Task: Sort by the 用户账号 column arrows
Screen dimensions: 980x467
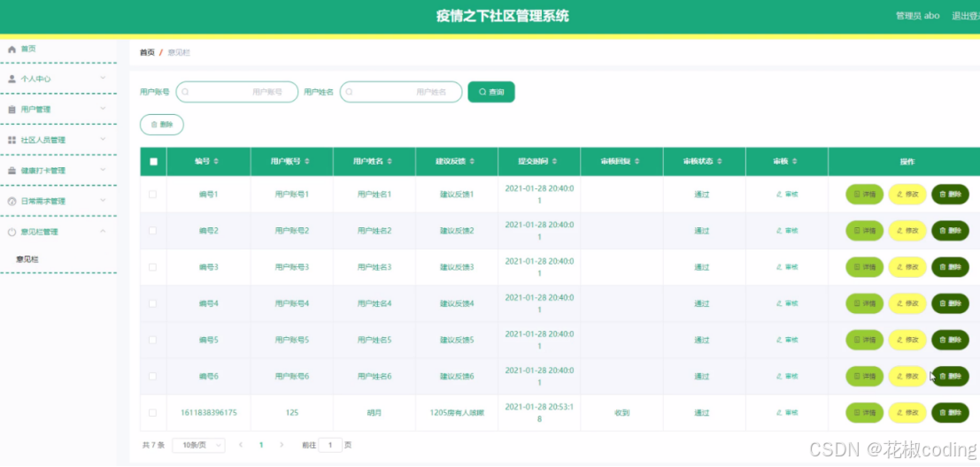Action: point(307,161)
